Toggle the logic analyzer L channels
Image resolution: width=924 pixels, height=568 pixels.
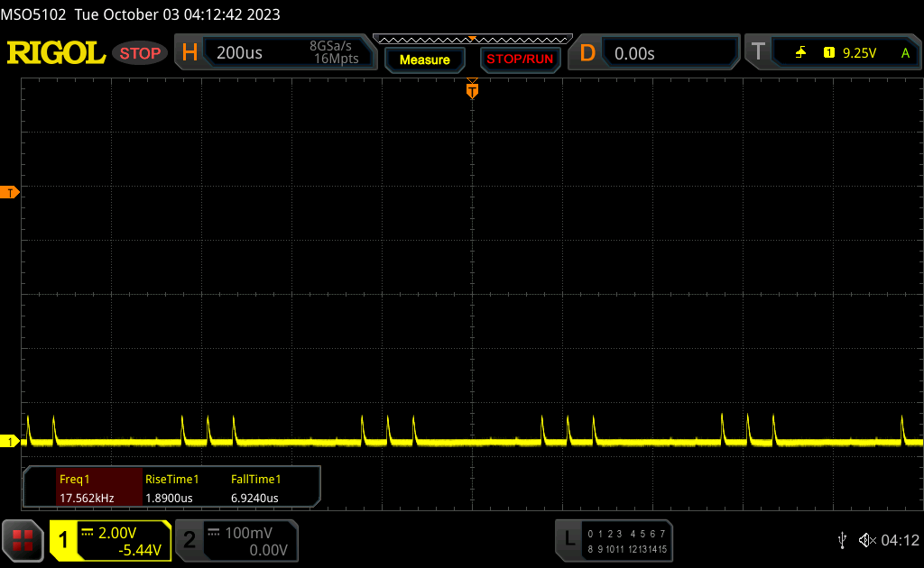[614, 540]
